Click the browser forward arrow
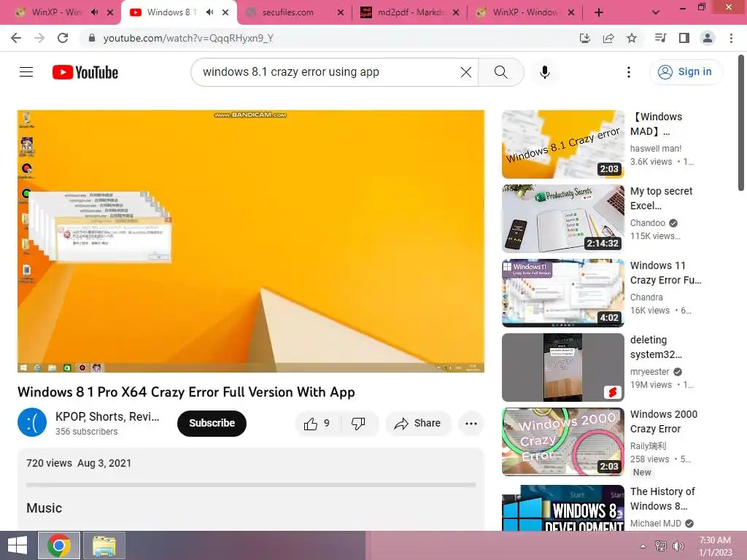747x560 pixels. click(39, 38)
